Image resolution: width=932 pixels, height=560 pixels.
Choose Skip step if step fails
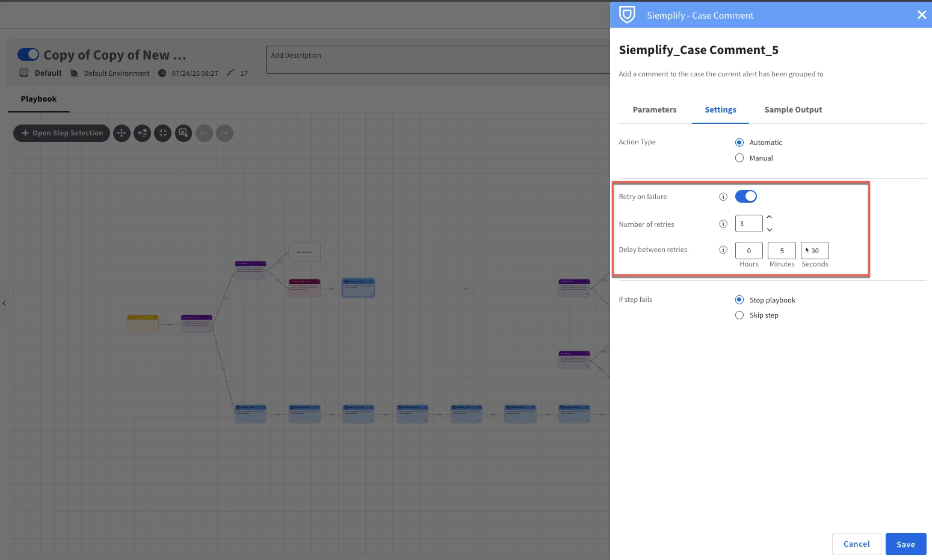point(739,315)
